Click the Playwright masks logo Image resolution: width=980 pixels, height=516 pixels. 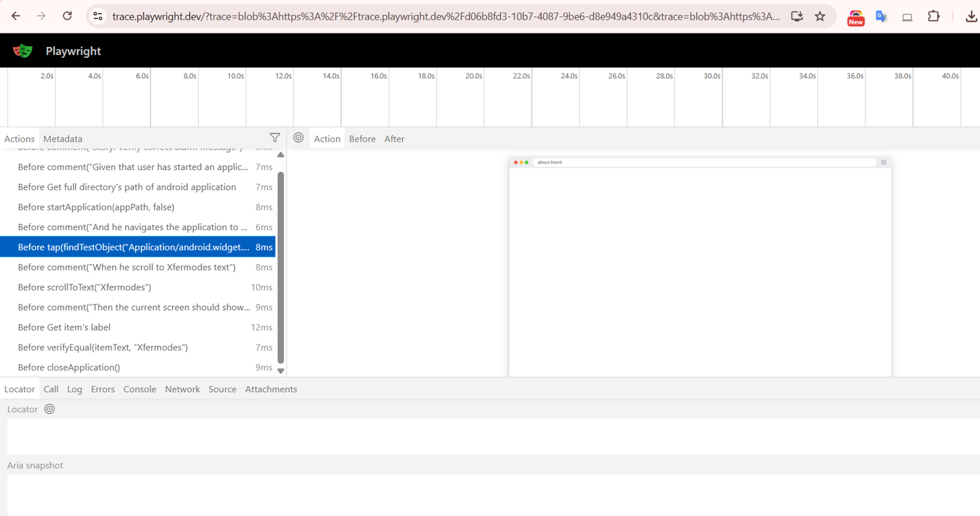click(23, 51)
